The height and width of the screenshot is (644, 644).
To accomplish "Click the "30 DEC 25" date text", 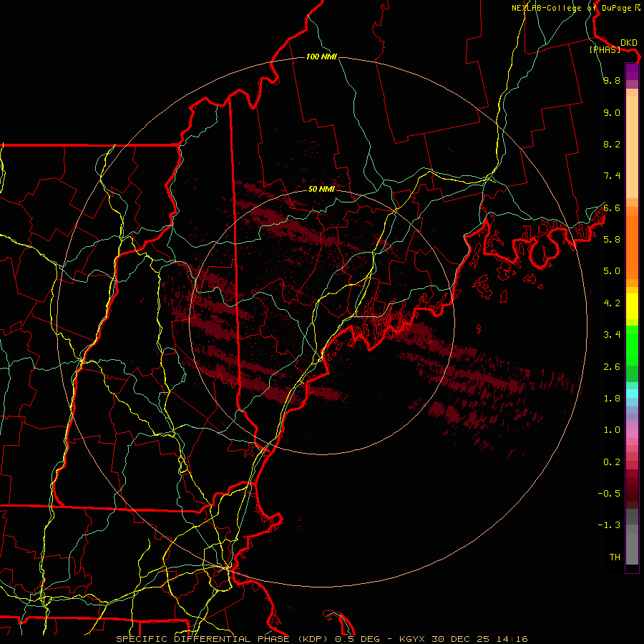I will click(x=460, y=639).
